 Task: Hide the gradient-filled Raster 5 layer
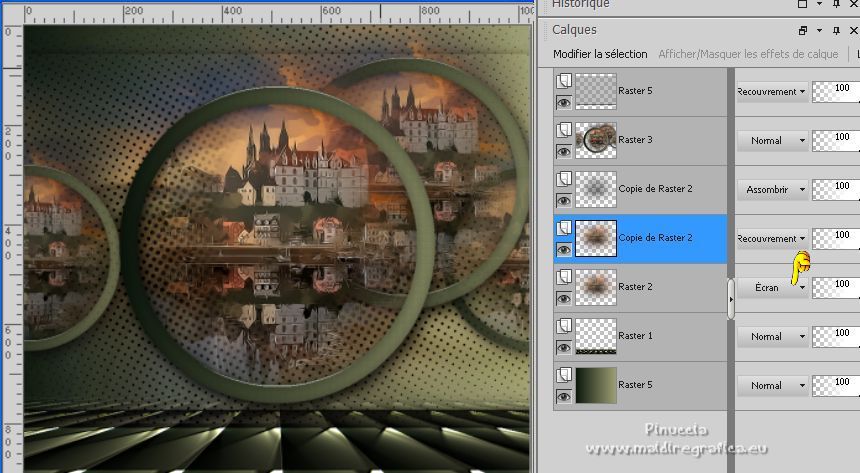[x=564, y=396]
